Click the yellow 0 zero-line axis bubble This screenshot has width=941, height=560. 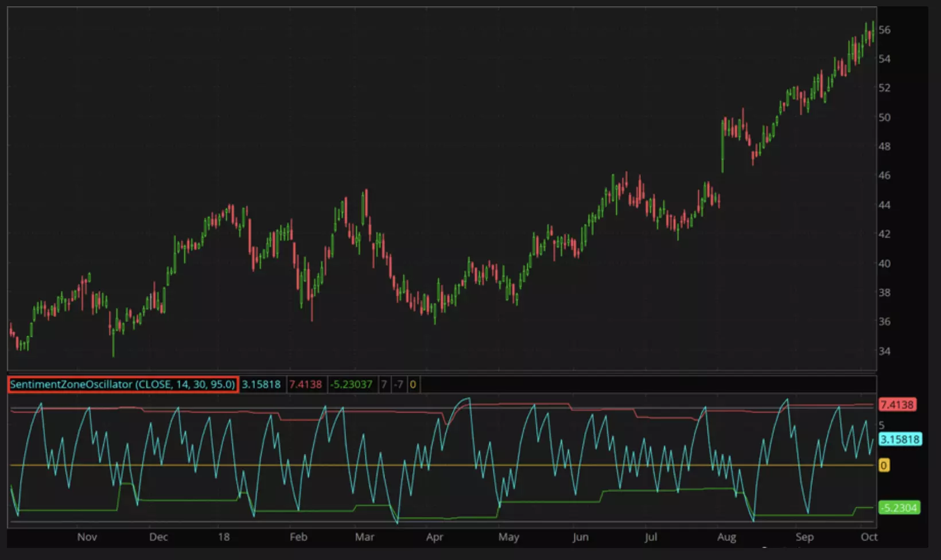click(x=884, y=465)
